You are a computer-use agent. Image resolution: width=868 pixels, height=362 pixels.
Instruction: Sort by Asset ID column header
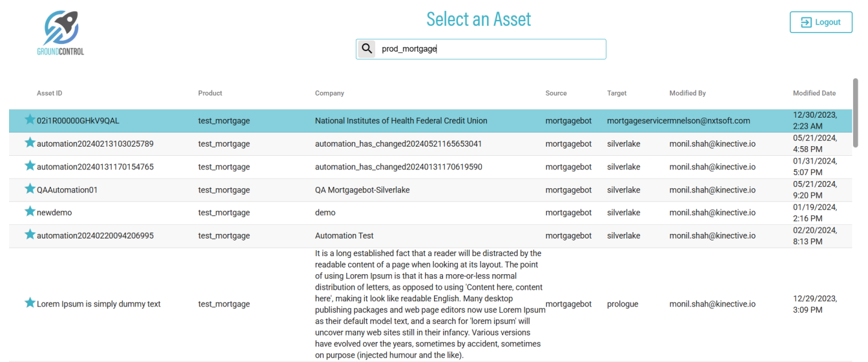(50, 93)
